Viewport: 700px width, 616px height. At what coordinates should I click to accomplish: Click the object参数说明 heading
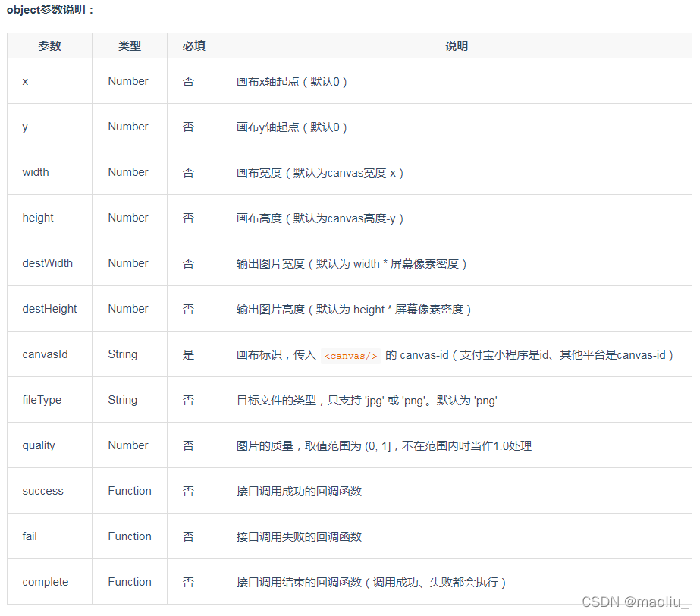coord(46,10)
